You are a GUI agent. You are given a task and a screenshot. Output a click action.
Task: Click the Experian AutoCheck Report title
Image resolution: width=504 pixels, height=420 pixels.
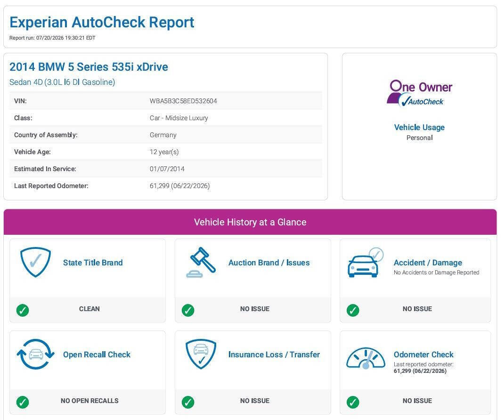pos(102,22)
